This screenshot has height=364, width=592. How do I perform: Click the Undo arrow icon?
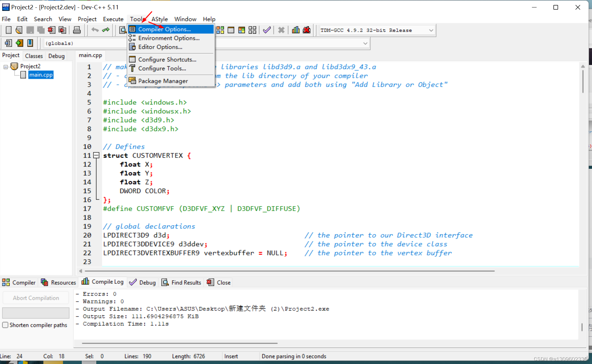(x=95, y=30)
